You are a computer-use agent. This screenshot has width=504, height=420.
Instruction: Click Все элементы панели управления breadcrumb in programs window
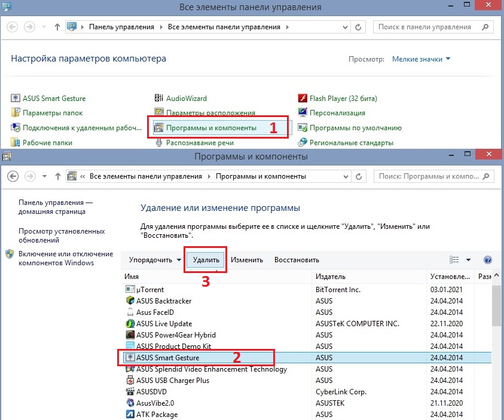(146, 176)
